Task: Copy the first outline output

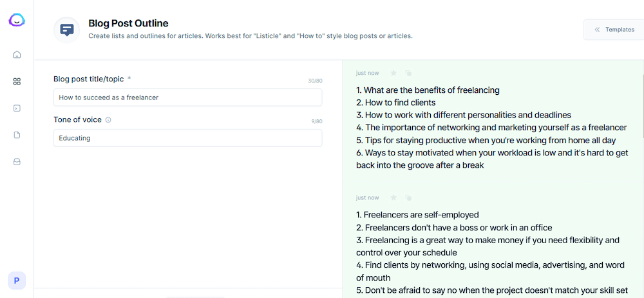Action: click(x=408, y=73)
